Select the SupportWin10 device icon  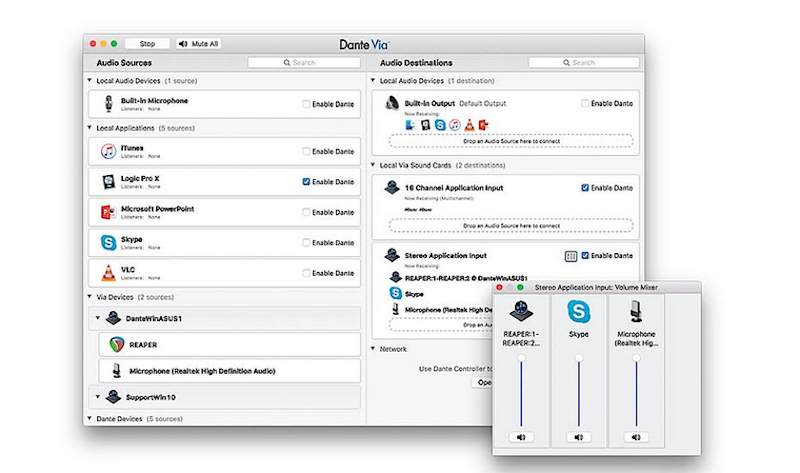[x=113, y=396]
